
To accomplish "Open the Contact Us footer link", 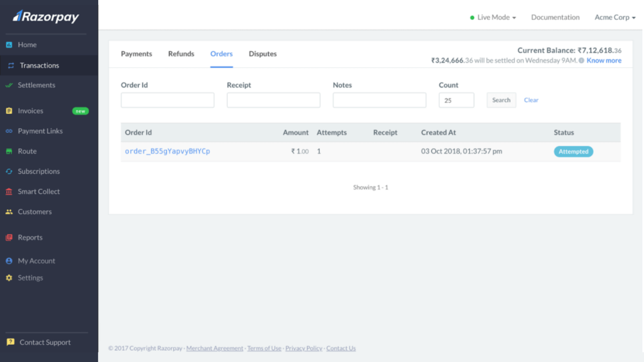I will (x=341, y=348).
